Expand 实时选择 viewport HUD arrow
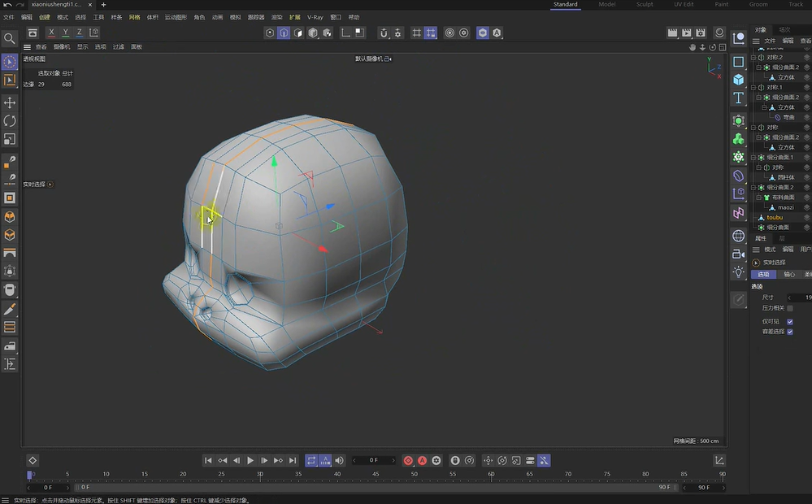The width and height of the screenshot is (812, 504). tap(50, 185)
